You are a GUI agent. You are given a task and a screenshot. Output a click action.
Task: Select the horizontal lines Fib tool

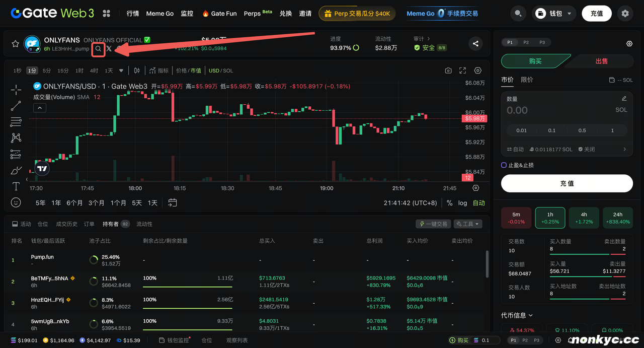16,122
